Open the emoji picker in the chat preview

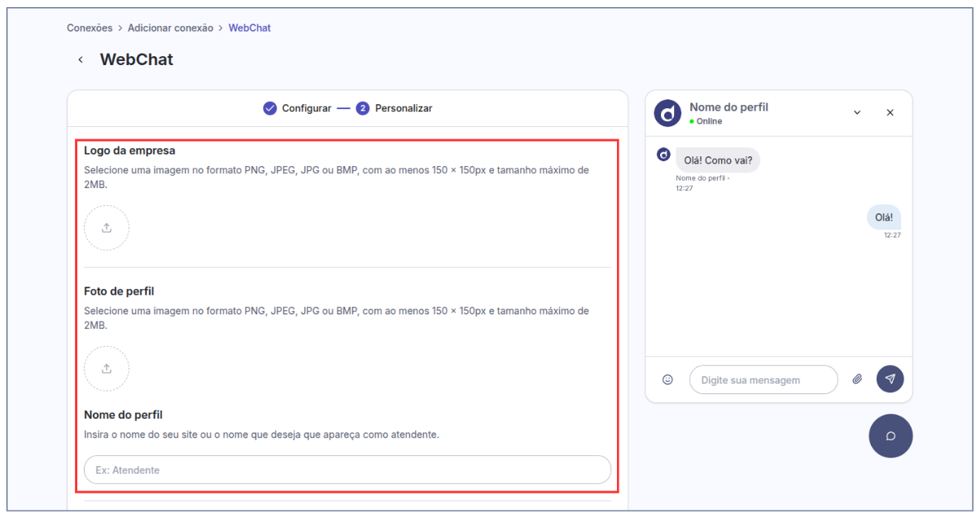point(667,380)
